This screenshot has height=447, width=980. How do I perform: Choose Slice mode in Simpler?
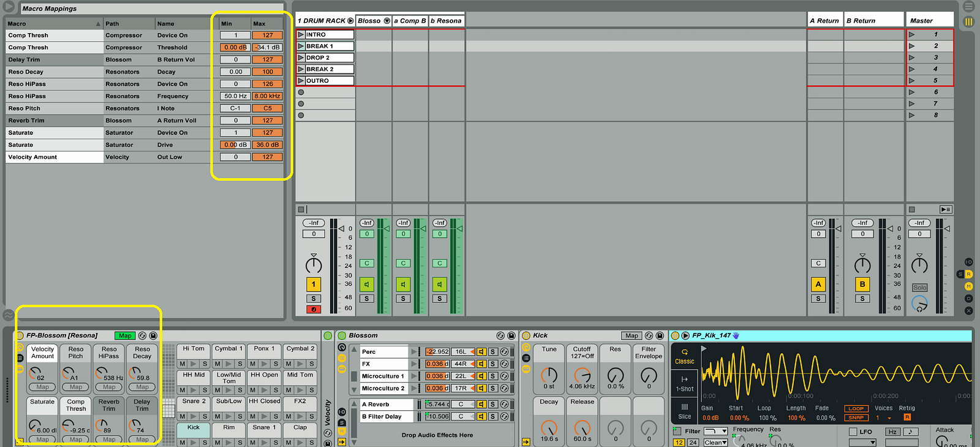click(684, 411)
